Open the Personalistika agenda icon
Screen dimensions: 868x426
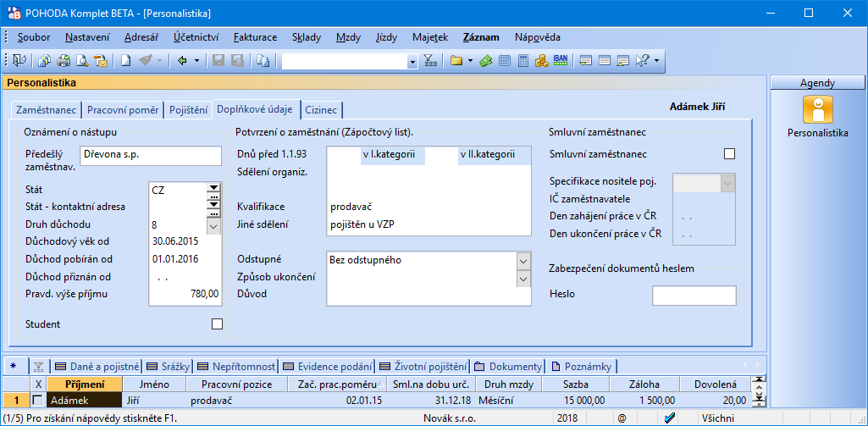click(x=818, y=110)
